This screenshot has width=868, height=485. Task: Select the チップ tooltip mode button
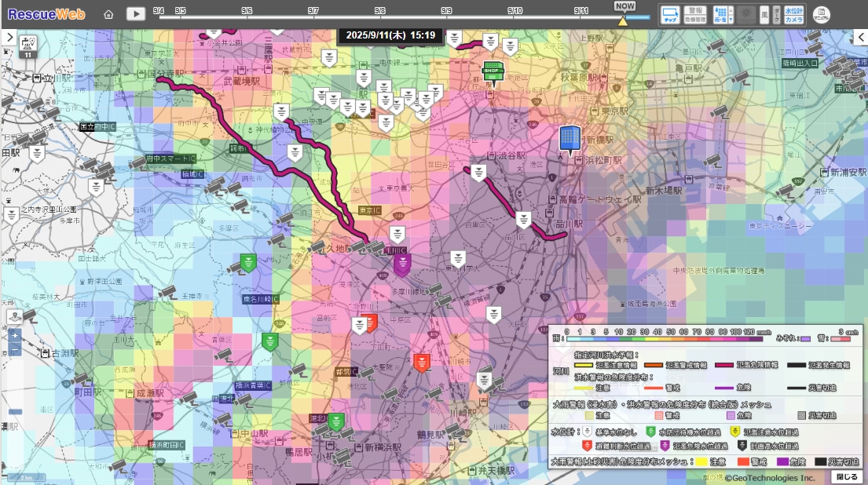[x=669, y=14]
